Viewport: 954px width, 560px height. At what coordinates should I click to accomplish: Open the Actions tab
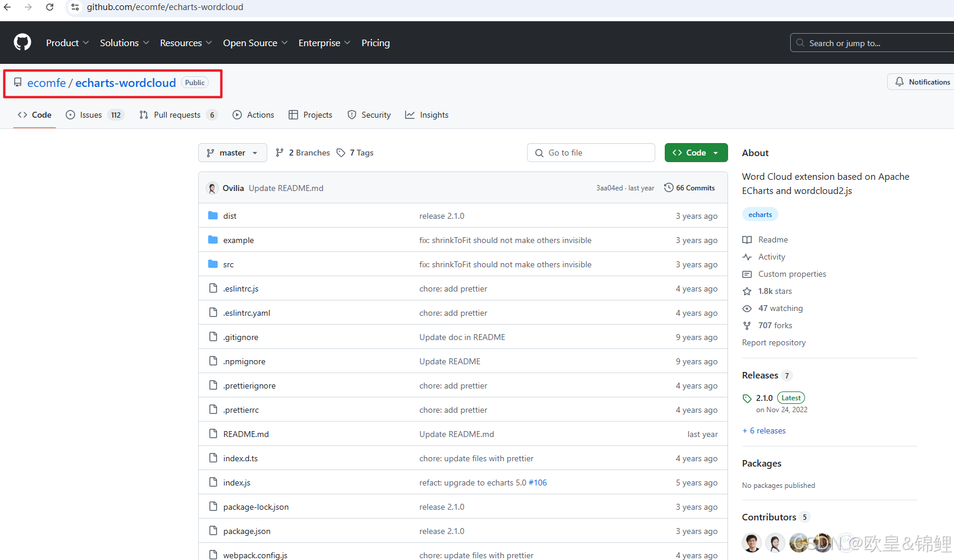pyautogui.click(x=253, y=115)
